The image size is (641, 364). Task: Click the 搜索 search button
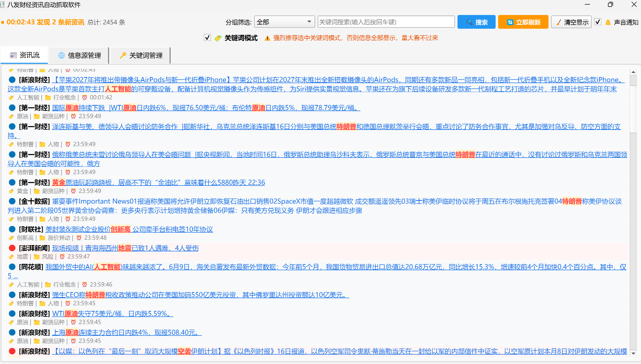[476, 22]
